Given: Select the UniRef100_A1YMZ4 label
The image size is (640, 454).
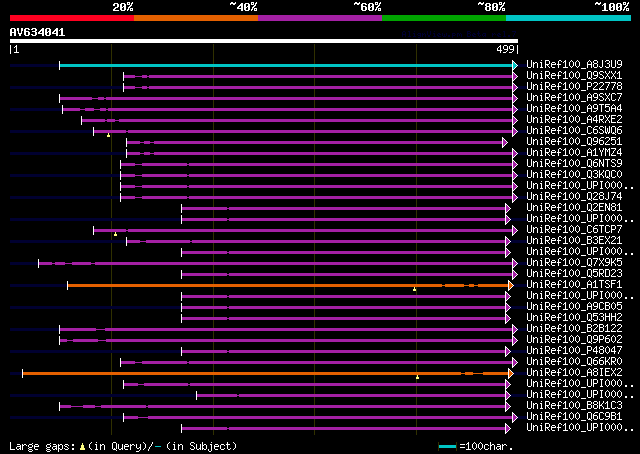Looking at the screenshot, I should tap(574, 153).
